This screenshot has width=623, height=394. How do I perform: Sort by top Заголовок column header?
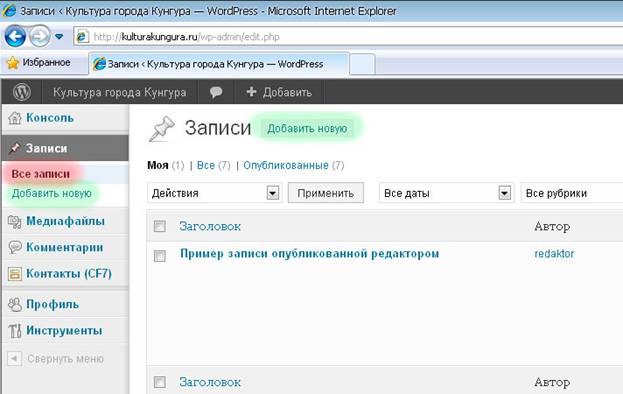coord(210,226)
